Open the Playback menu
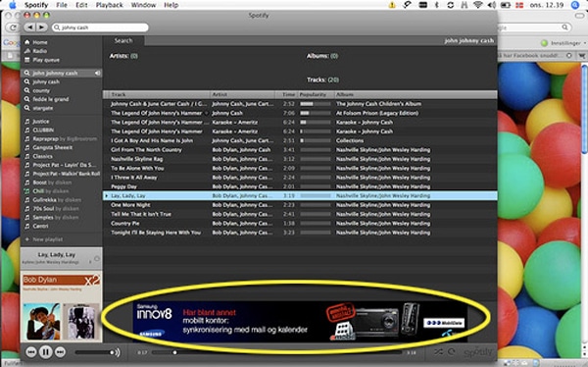Image resolution: width=588 pixels, height=367 pixels. pos(110,5)
